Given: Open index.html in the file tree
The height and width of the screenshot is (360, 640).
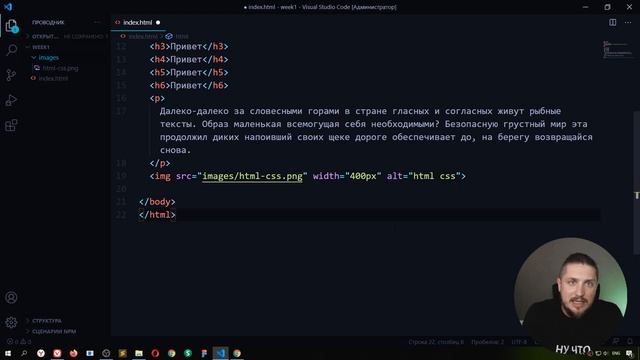Looking at the screenshot, I should pyautogui.click(x=53, y=78).
